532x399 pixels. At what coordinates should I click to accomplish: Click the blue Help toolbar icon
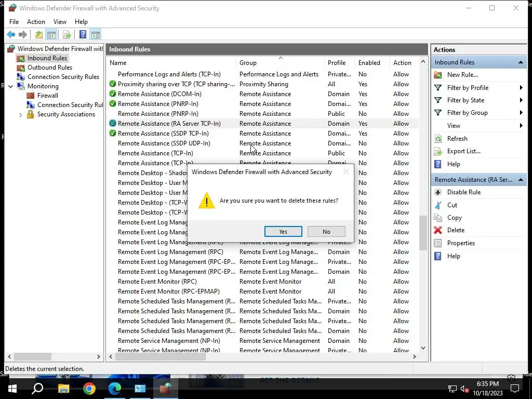click(x=83, y=34)
